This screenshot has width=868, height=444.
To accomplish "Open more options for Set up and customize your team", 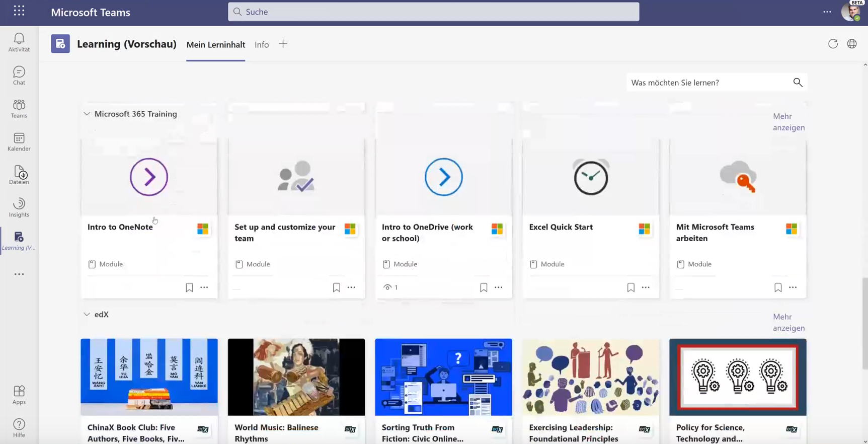I will (x=351, y=287).
